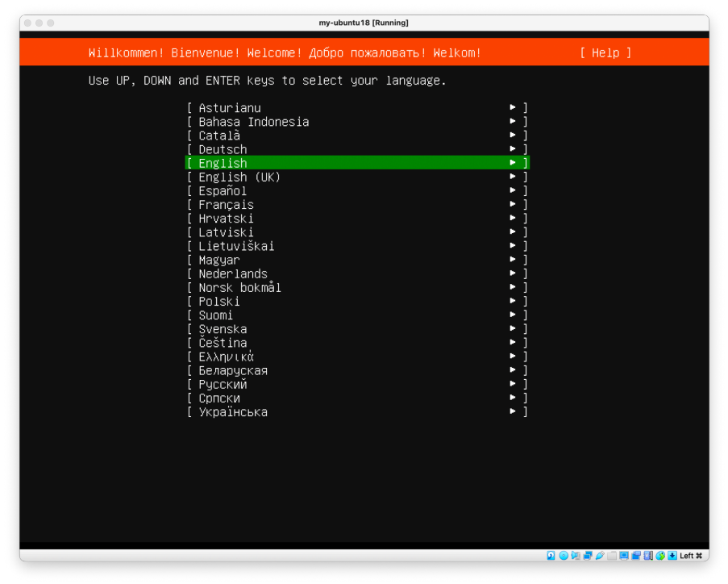
Task: Choose the Deutsch language entry
Action: tap(357, 149)
